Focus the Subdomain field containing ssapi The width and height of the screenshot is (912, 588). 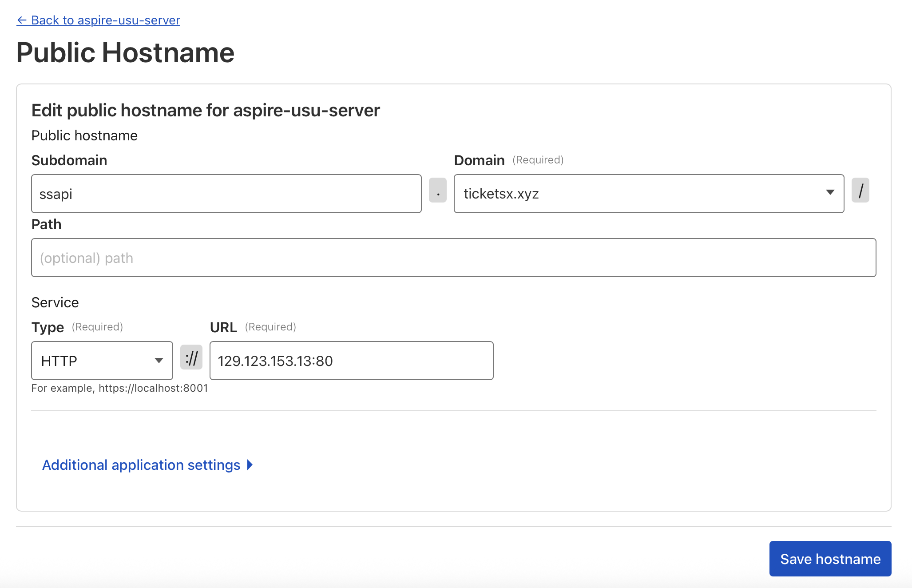pos(226,194)
